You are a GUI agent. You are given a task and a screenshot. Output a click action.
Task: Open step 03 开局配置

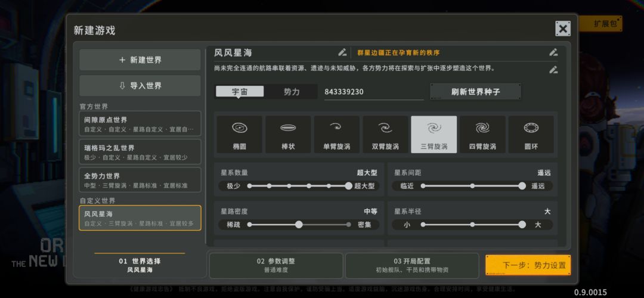coord(412,265)
